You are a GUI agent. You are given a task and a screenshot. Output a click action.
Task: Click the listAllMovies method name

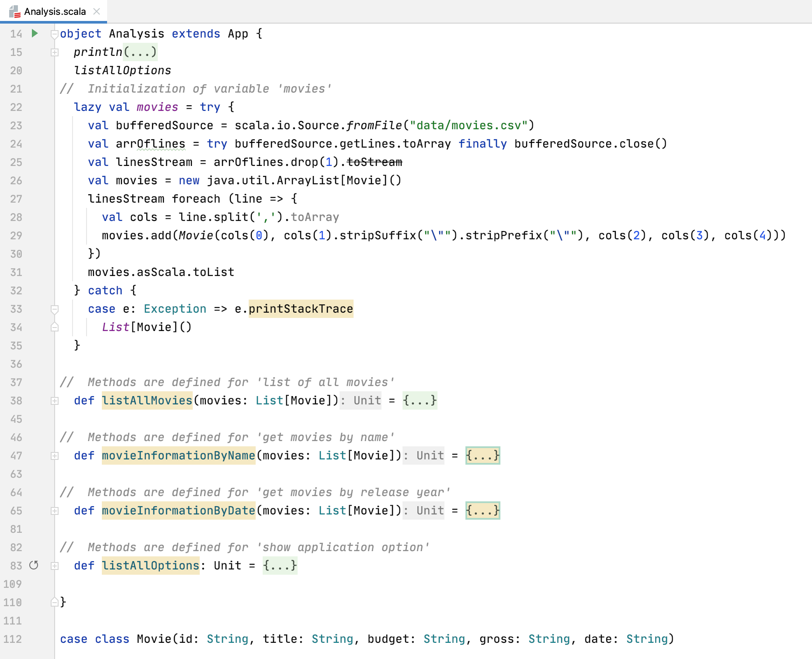pyautogui.click(x=147, y=400)
